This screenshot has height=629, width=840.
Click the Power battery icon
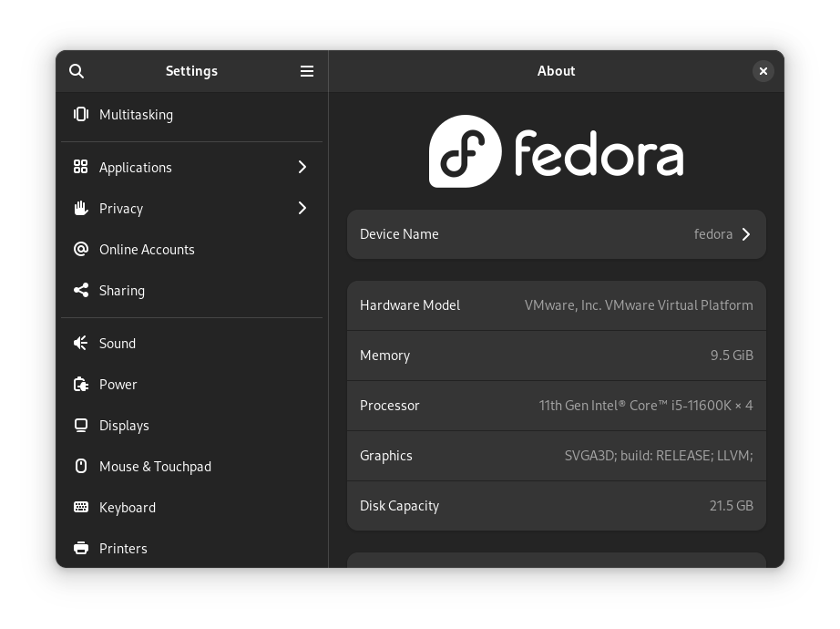[81, 384]
